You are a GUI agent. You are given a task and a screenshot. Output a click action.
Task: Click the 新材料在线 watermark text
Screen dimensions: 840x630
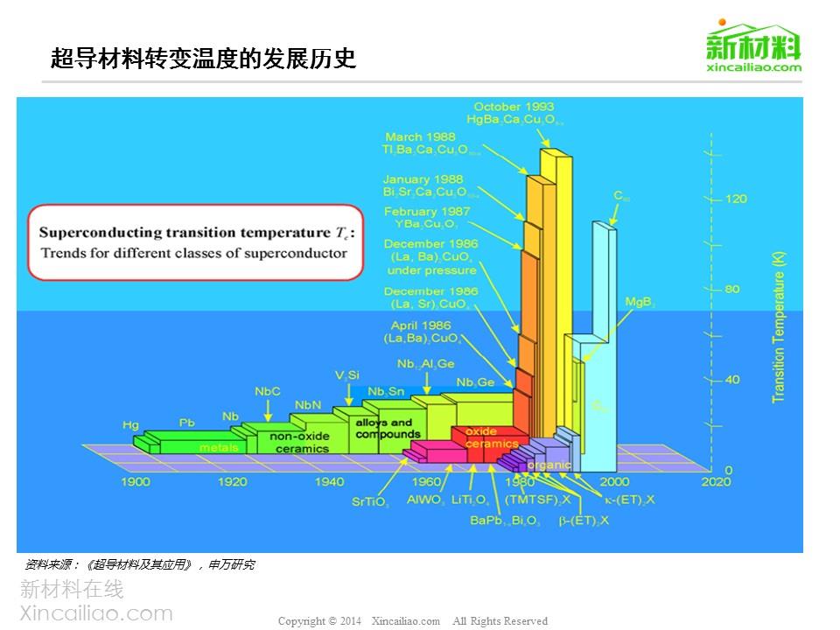point(72,590)
